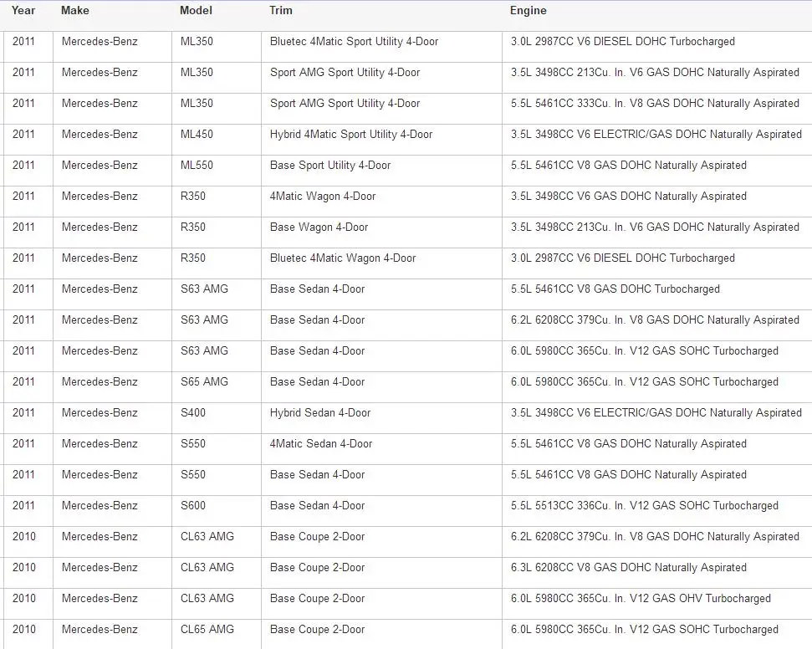The width and height of the screenshot is (812, 649).
Task: Click 6.3L 6208CC V8 GAS engine cell
Action: pos(629,568)
